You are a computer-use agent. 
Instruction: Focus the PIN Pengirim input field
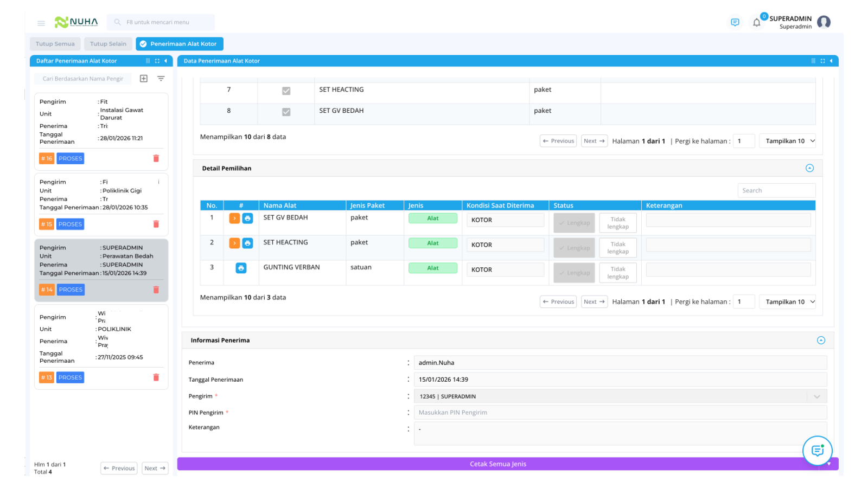[620, 413]
